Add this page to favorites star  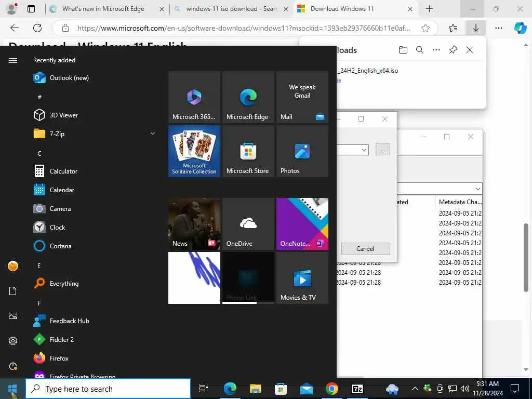(425, 28)
